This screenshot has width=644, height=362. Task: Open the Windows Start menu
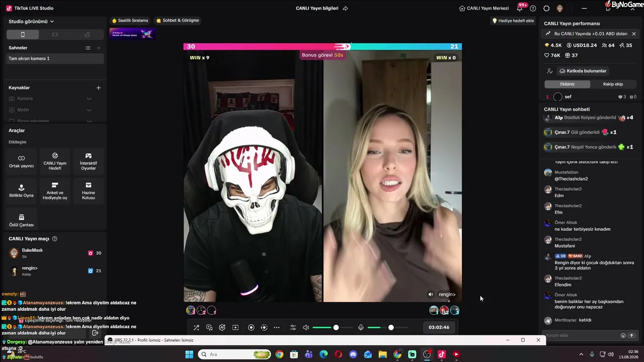(189, 354)
